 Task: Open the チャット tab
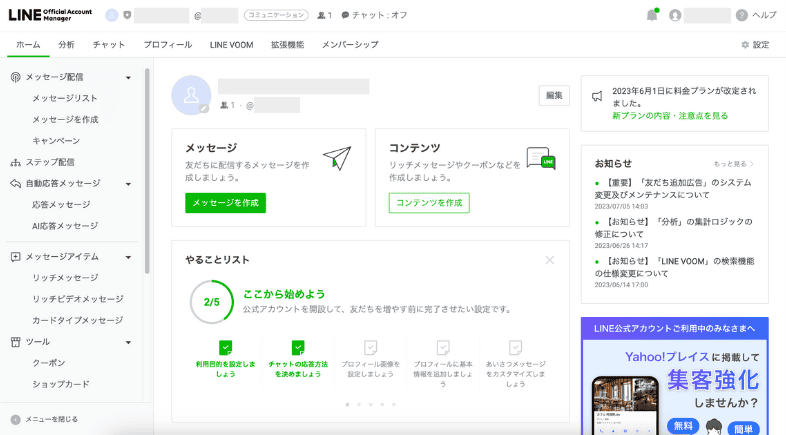[x=109, y=45]
